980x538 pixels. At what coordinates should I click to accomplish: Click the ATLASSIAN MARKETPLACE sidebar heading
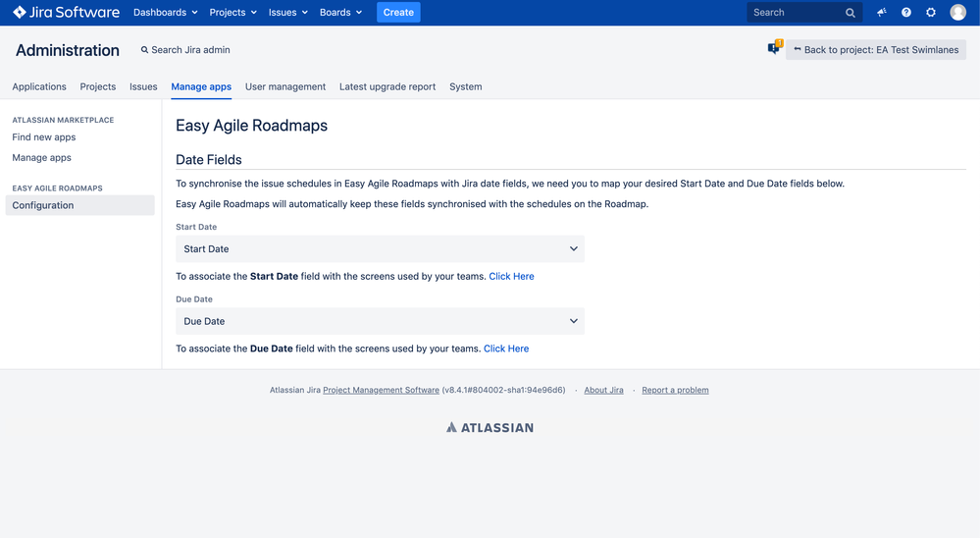(63, 120)
